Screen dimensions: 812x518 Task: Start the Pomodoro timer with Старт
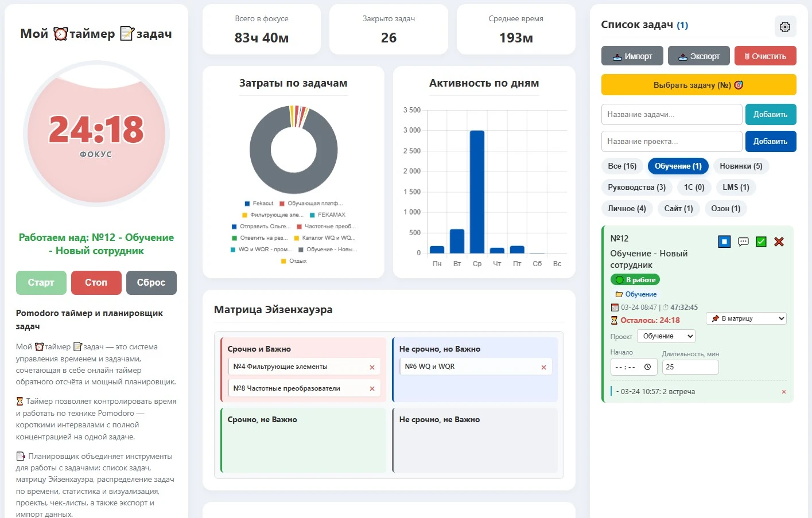(x=41, y=283)
